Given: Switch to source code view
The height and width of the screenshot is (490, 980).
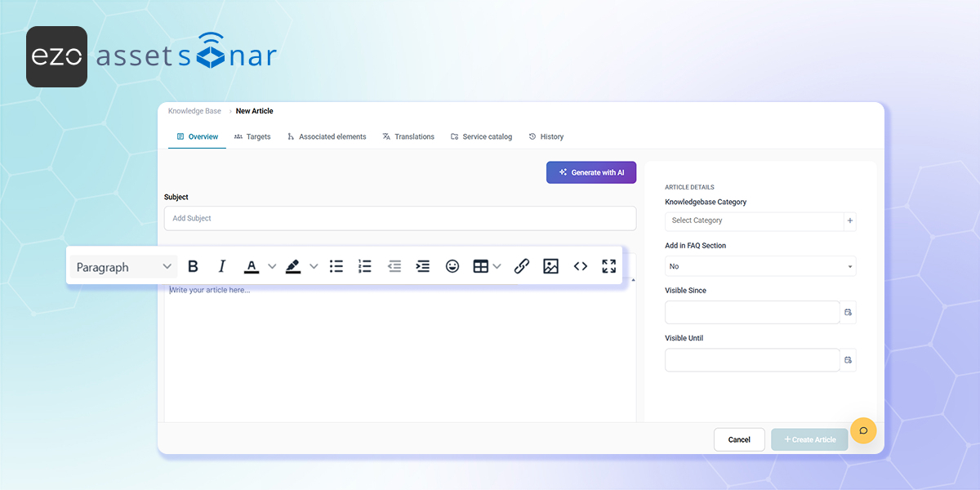Looking at the screenshot, I should [x=580, y=266].
